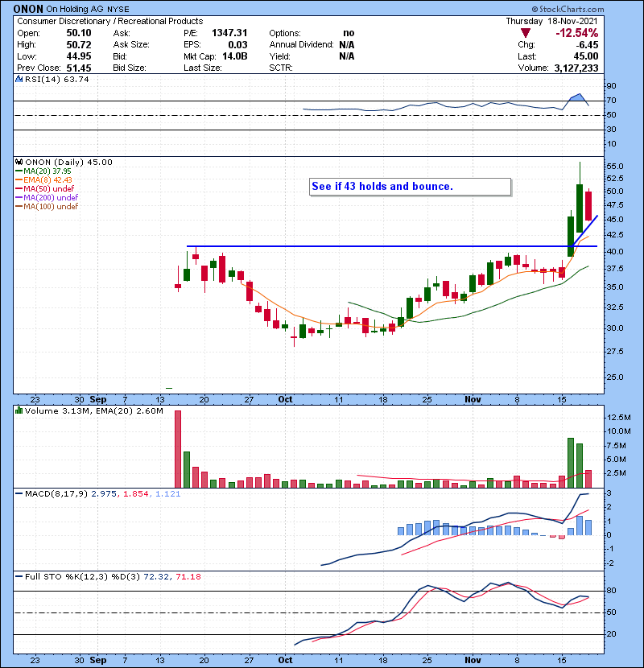The image size is (644, 668).
Task: Click Oct on the price chart date axis
Action: tap(285, 400)
